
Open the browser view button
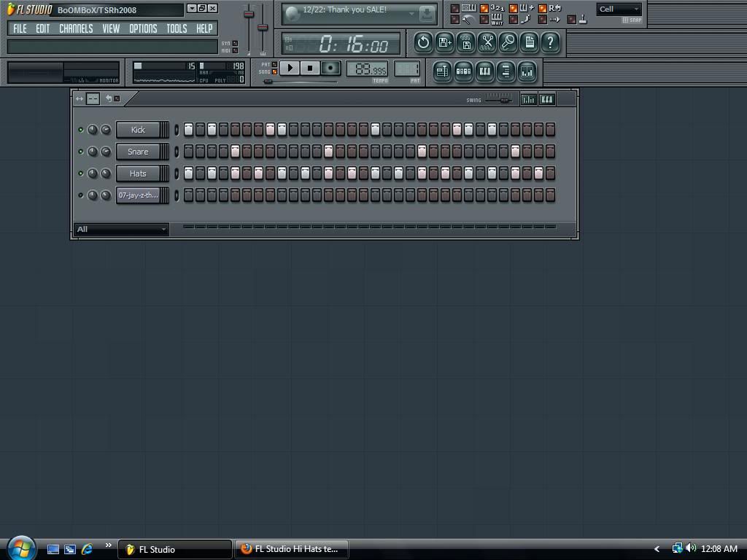tap(506, 72)
